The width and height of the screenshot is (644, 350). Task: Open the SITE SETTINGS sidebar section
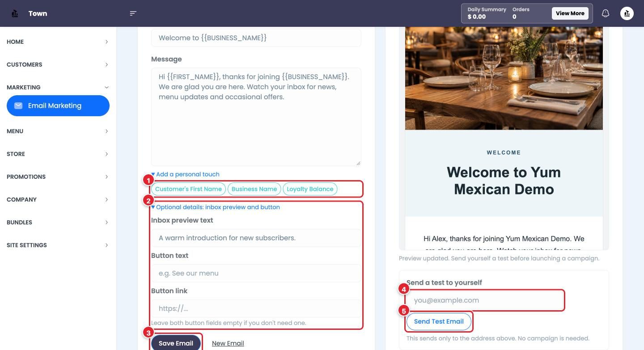coord(58,245)
